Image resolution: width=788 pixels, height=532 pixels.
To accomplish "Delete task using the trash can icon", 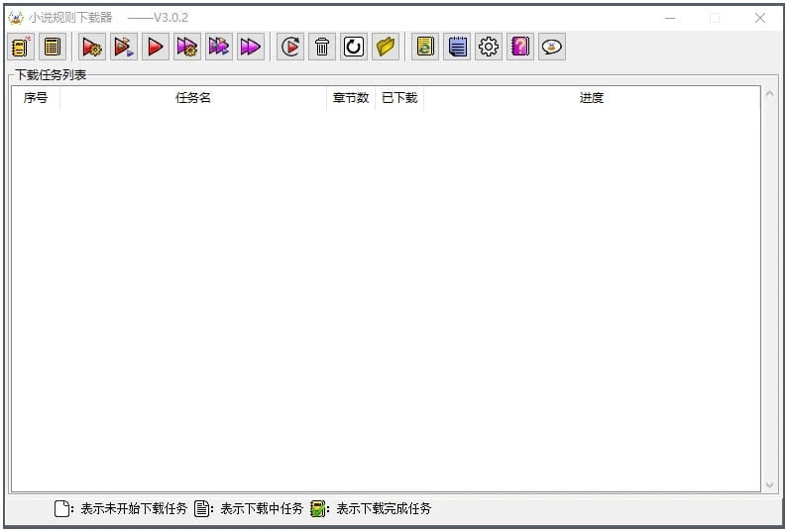I will 322,47.
